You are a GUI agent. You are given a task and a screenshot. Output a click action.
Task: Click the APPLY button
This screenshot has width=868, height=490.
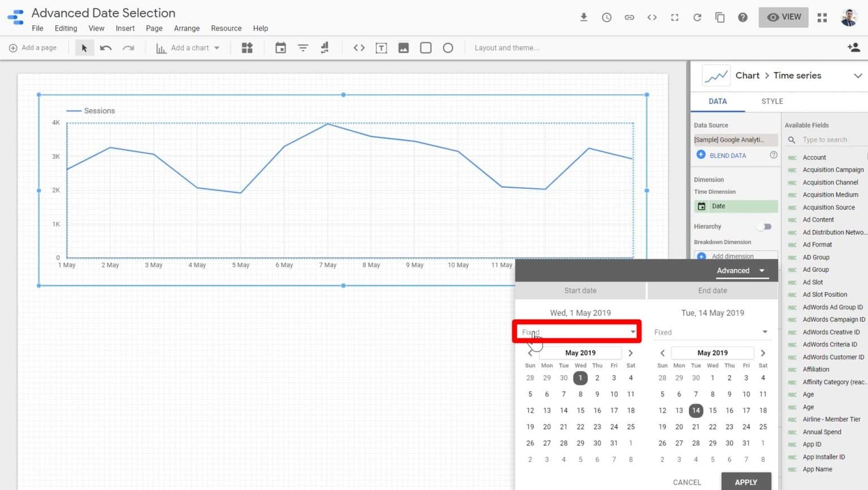tap(745, 482)
